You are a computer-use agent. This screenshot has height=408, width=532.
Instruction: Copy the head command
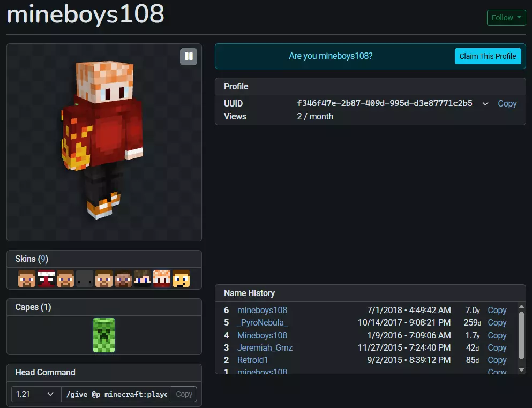tap(184, 394)
